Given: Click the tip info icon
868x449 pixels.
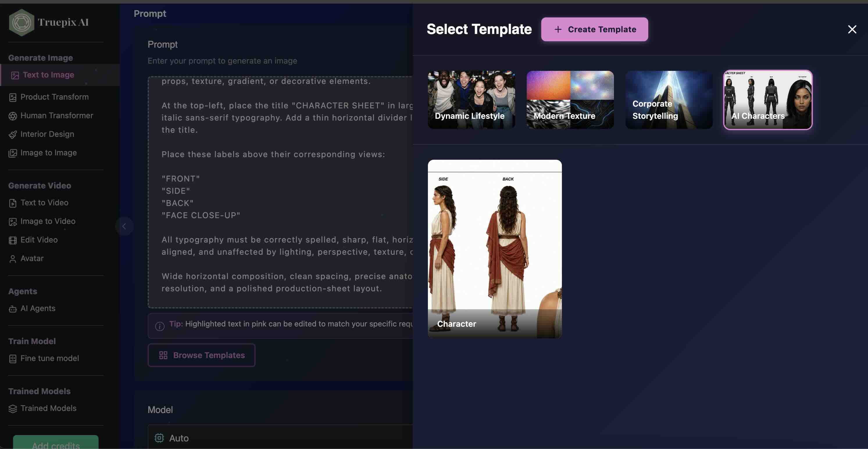Looking at the screenshot, I should click(160, 326).
